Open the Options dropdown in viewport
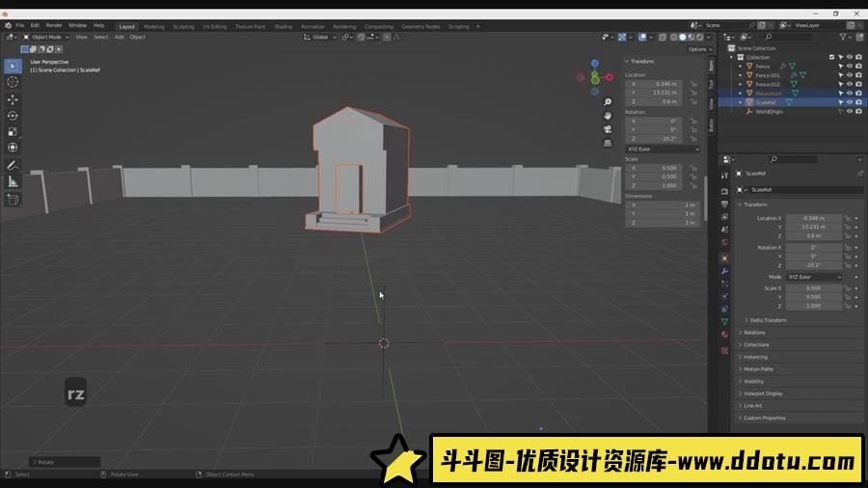The width and height of the screenshot is (868, 488). point(700,49)
